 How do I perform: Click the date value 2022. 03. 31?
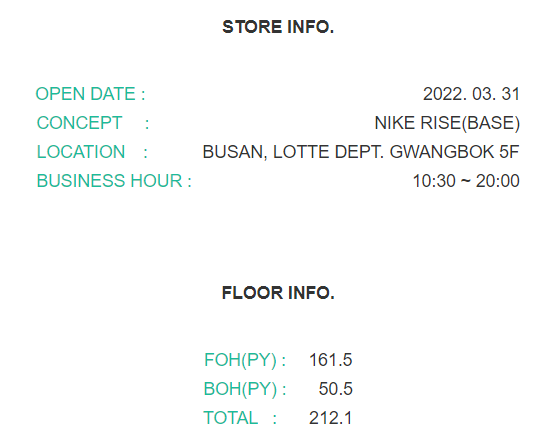coord(471,94)
